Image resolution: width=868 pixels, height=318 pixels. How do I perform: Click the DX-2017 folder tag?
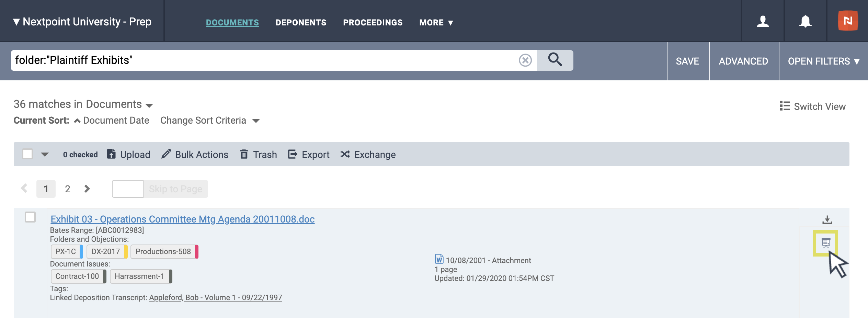pos(107,252)
